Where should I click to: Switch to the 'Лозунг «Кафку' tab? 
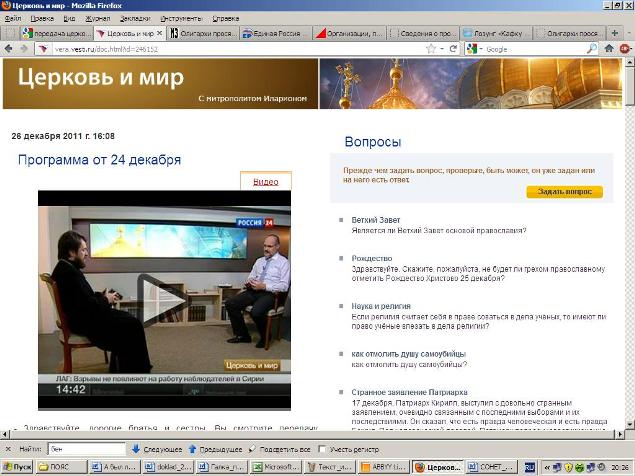496,33
